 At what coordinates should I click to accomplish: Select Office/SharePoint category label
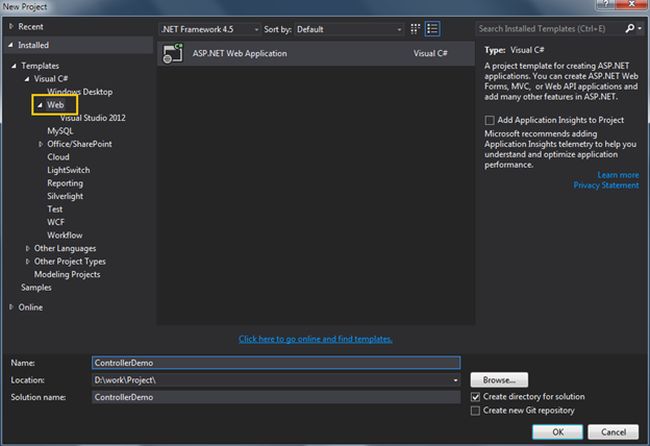click(80, 144)
